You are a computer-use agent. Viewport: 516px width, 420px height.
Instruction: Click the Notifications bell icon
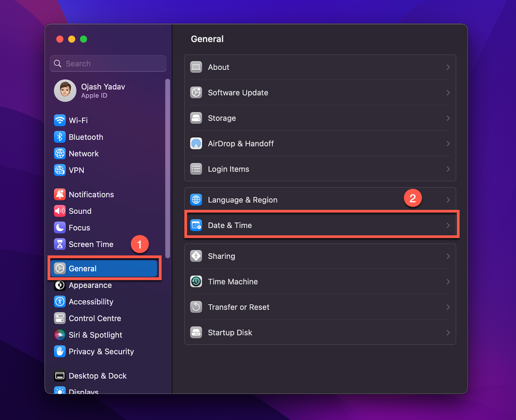(60, 194)
